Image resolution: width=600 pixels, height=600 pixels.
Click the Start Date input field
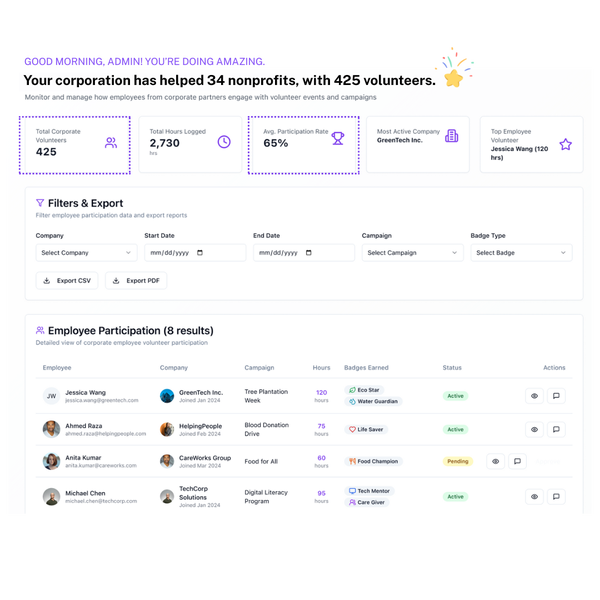194,253
